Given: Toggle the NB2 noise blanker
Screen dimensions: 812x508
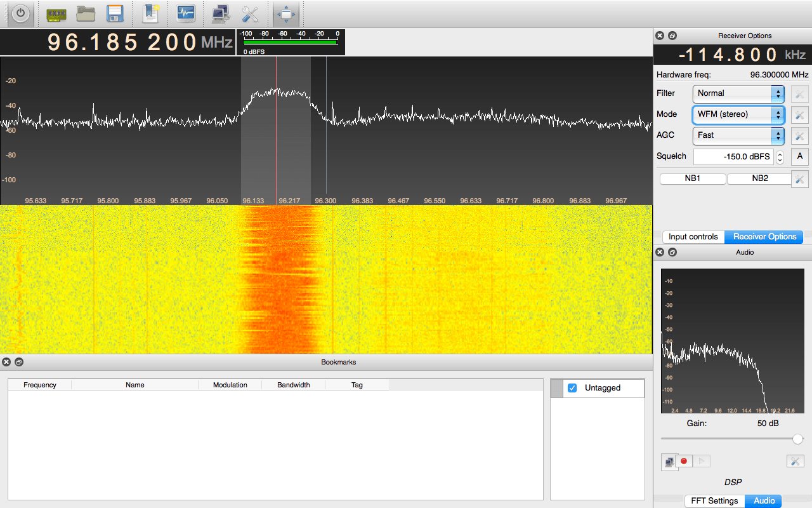Looking at the screenshot, I should pos(759,178).
